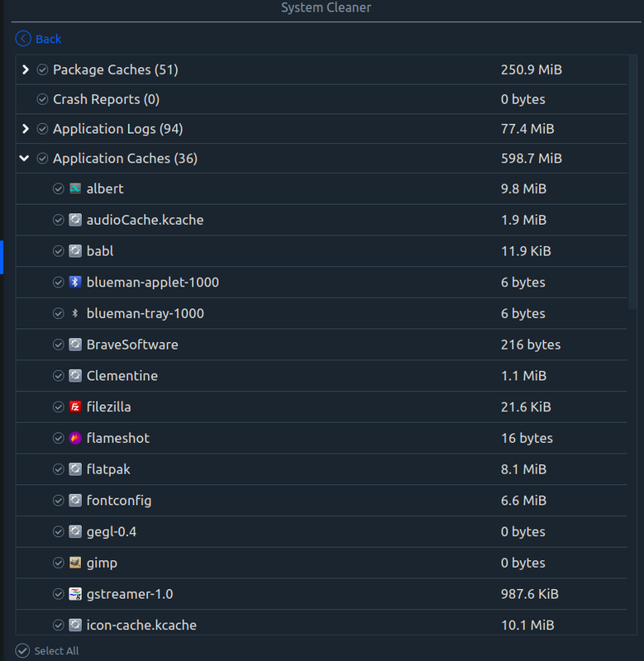The width and height of the screenshot is (644, 661).
Task: Toggle the Crash Reports checkbox
Action: (42, 99)
